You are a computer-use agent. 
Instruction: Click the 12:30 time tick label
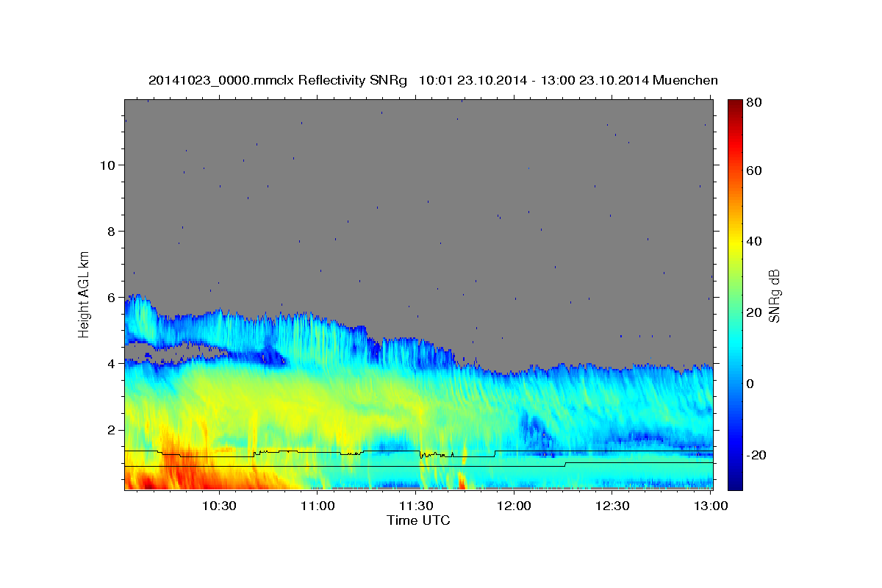(612, 506)
